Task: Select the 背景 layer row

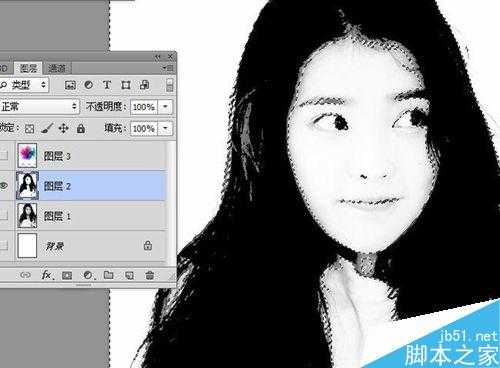Action: point(83,246)
